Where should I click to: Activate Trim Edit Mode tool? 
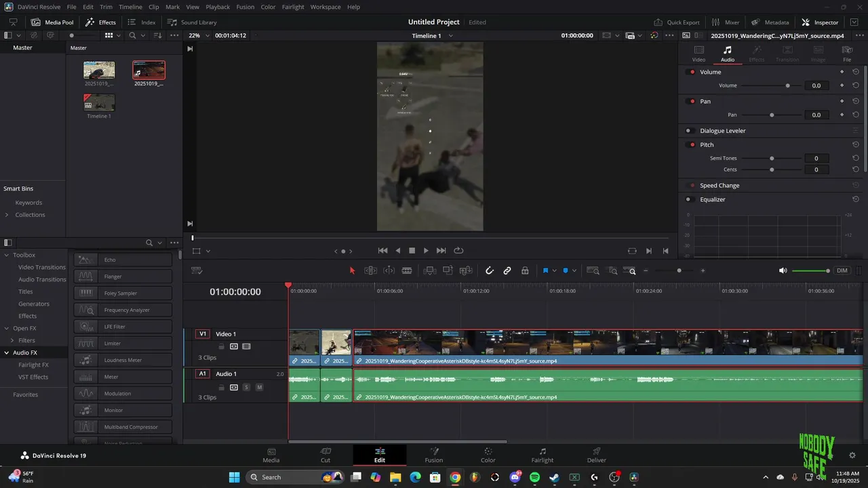point(370,270)
